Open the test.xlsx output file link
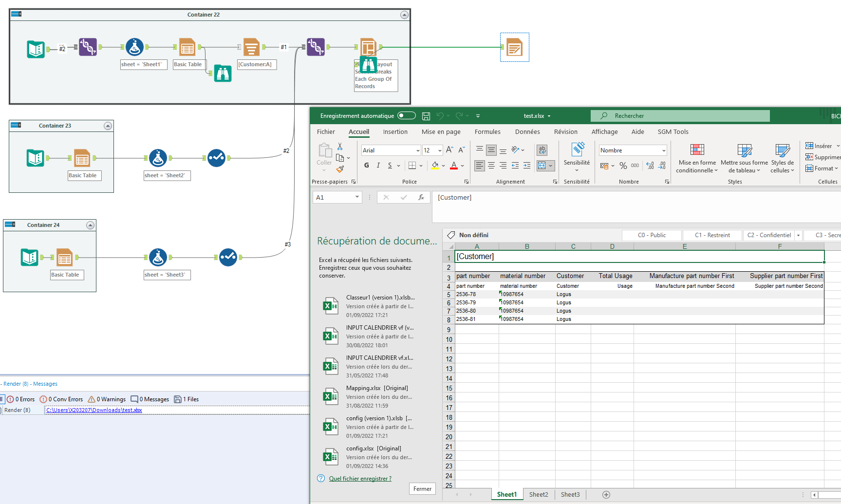The height and width of the screenshot is (504, 841). click(94, 410)
